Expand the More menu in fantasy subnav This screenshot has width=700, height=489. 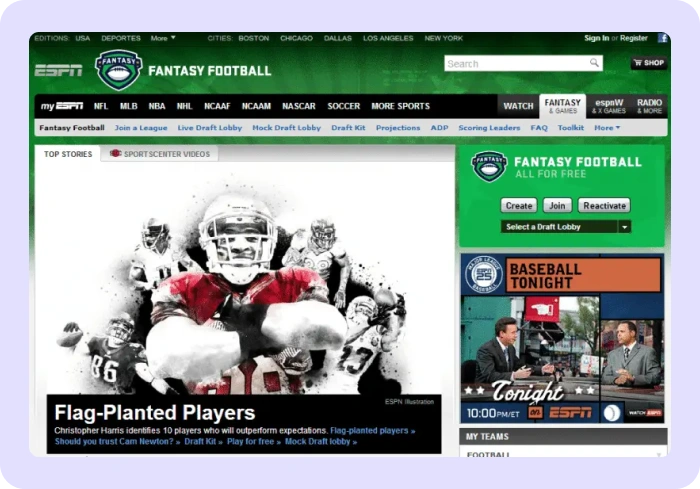coord(607,128)
